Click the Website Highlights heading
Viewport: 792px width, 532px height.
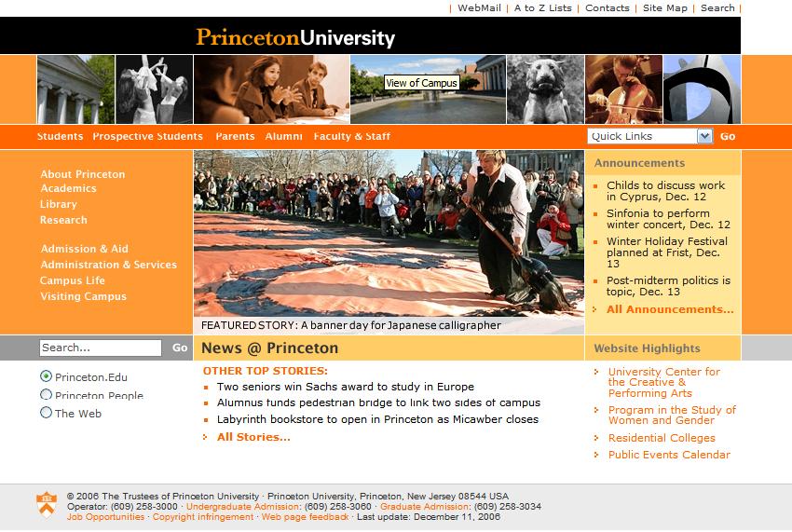click(x=647, y=348)
